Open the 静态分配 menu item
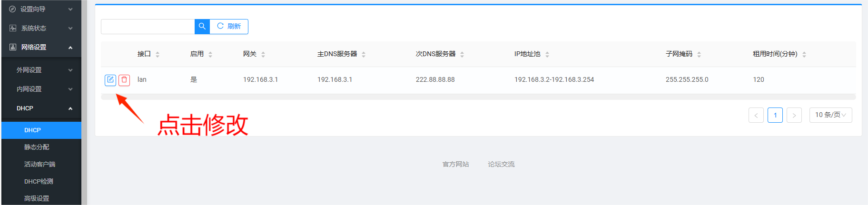868x205 pixels. point(37,147)
